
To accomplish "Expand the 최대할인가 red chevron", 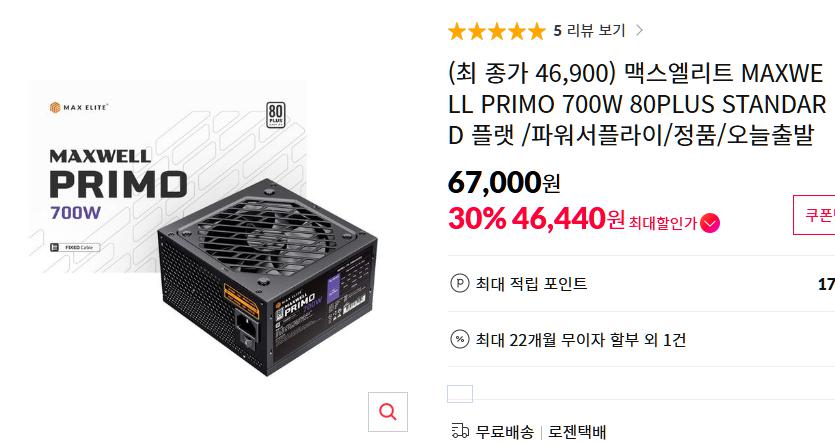I will pos(710,223).
